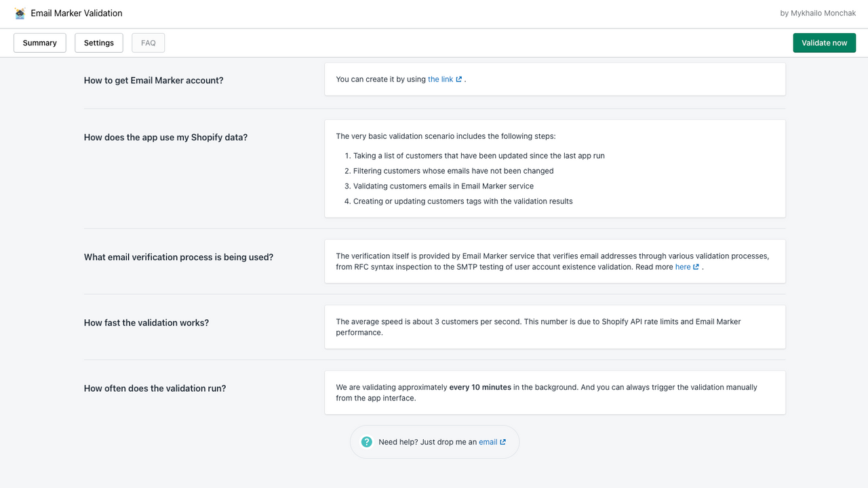Click step 'Validating customers emails in Email Marker'
Viewport: 868px width, 488px height.
tap(443, 186)
